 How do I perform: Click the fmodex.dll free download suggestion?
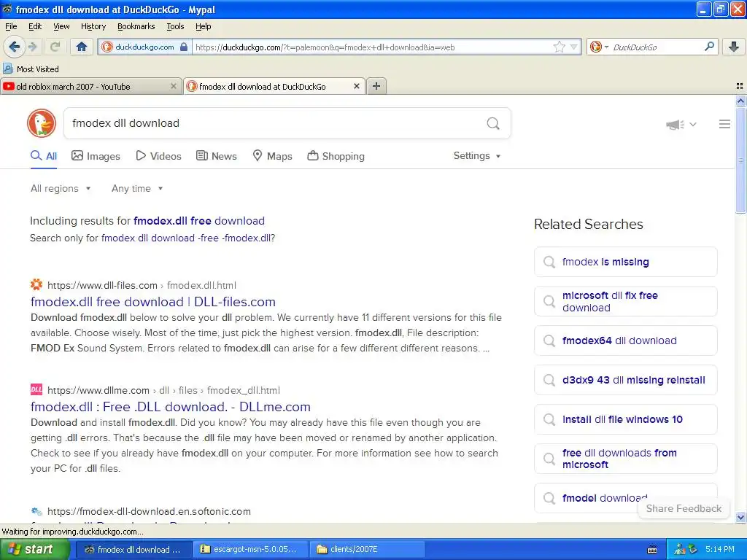tap(198, 220)
